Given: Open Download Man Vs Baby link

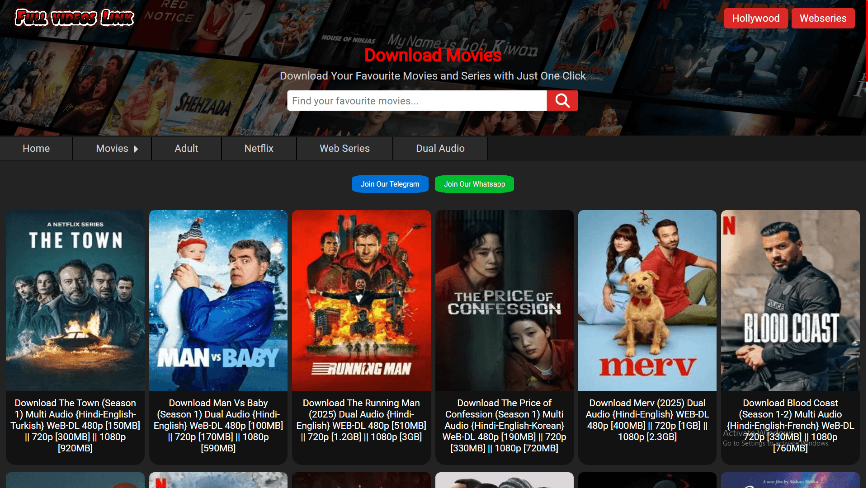Looking at the screenshot, I should [218, 425].
